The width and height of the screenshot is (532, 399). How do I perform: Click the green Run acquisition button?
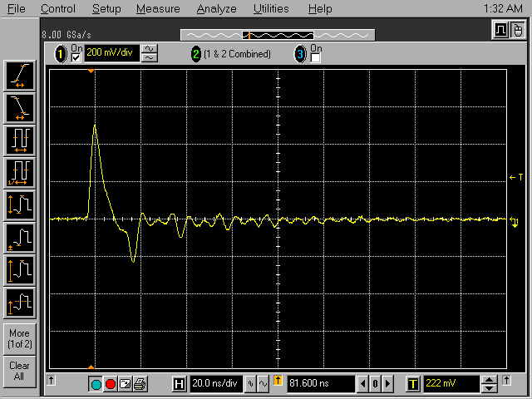tap(96, 384)
